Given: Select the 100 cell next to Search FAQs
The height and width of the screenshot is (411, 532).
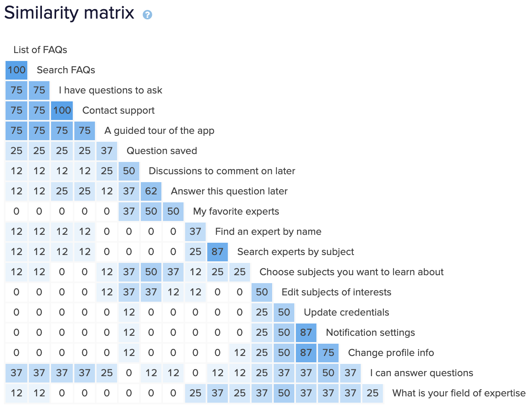Looking at the screenshot, I should (x=17, y=70).
